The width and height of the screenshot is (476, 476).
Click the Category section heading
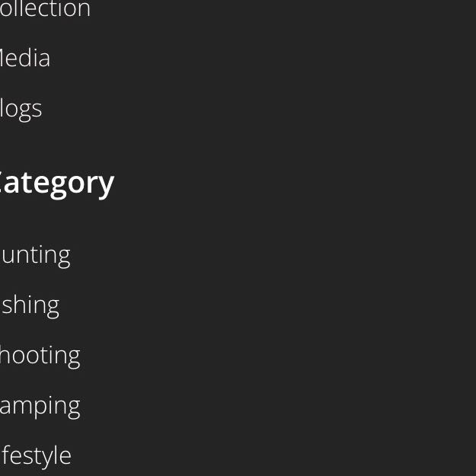(56, 183)
